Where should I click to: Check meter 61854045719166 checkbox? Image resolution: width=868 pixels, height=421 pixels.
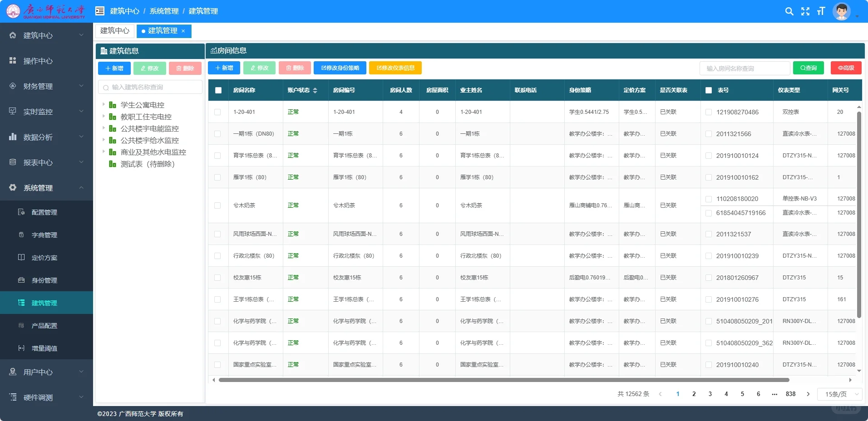click(709, 213)
